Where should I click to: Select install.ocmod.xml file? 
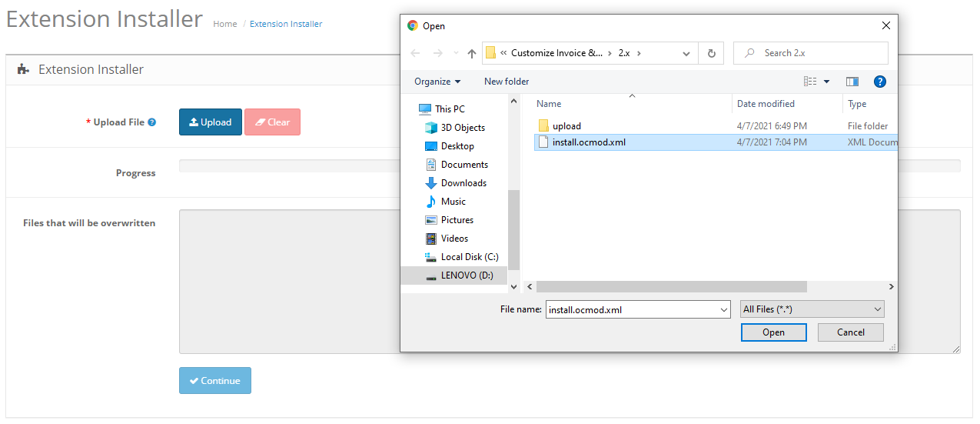589,142
